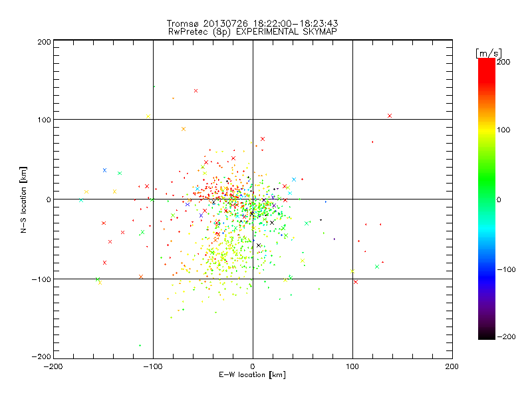The width and height of the screenshot is (532, 399).
Task: Select the small blue dot right of center on zero line
Action: tap(326, 202)
